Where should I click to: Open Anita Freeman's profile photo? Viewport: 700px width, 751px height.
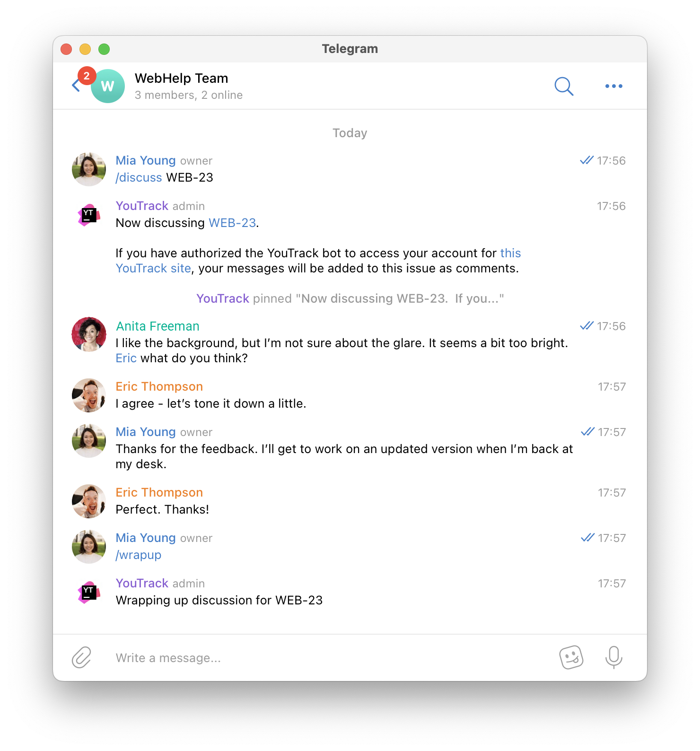coord(89,334)
